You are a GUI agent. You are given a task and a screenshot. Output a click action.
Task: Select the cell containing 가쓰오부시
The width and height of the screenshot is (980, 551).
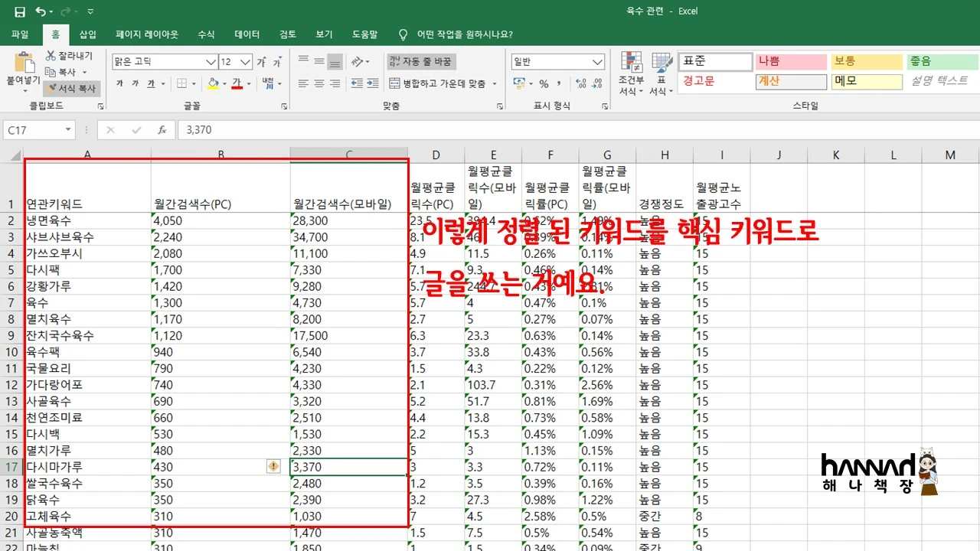point(87,253)
